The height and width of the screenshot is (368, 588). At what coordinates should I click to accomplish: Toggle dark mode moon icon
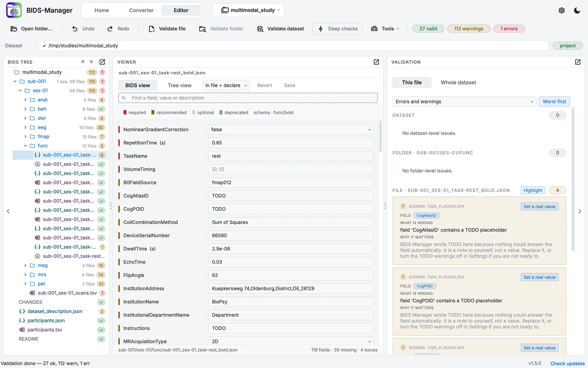click(577, 10)
